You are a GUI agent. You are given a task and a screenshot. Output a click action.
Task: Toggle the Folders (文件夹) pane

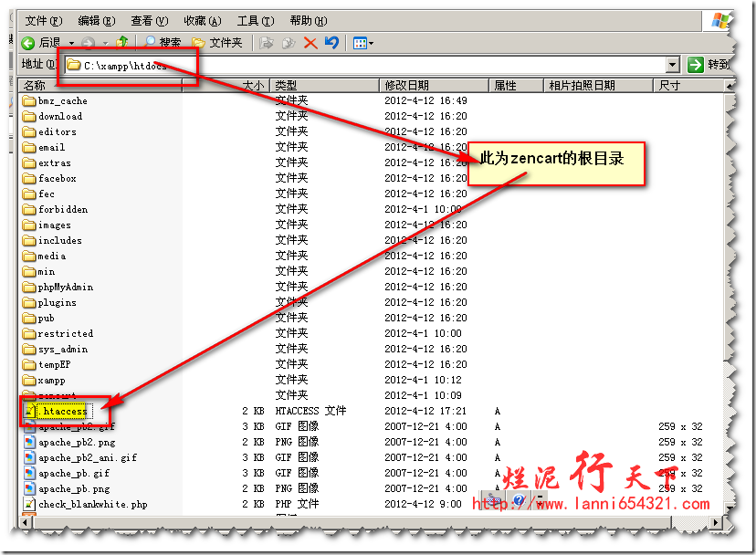coord(217,43)
